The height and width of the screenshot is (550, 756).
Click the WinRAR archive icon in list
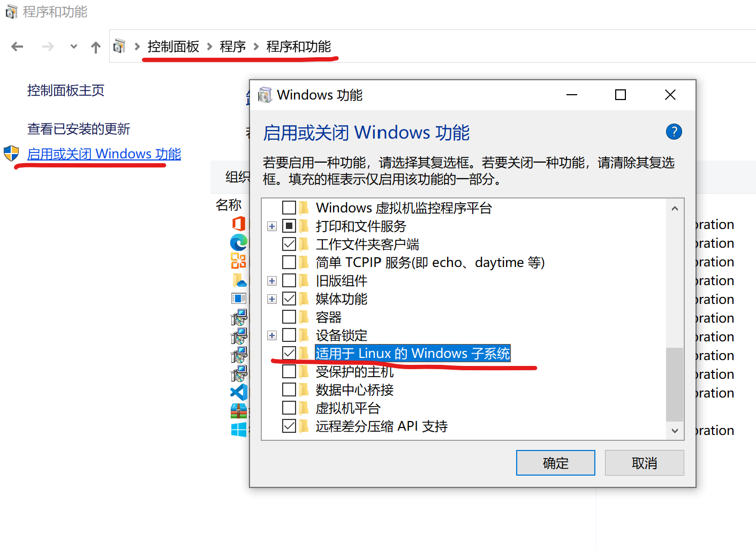click(239, 411)
